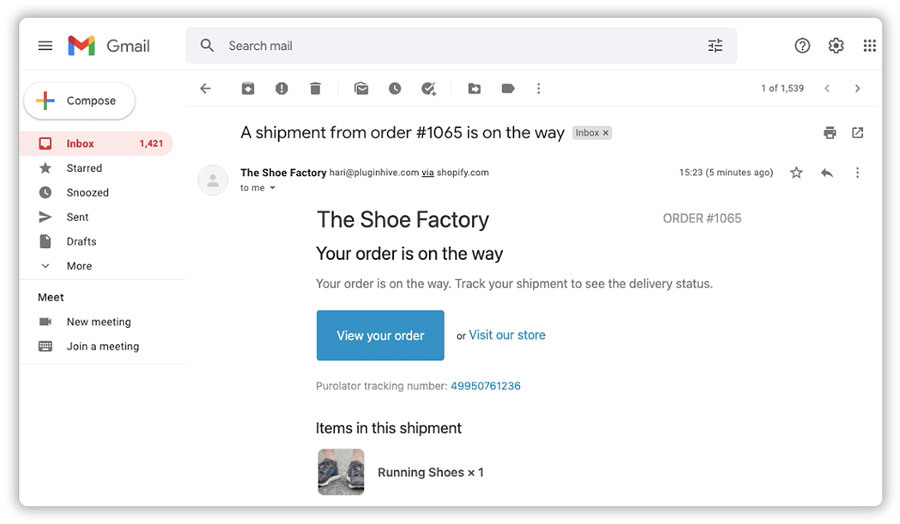Click the View your order button
The width and height of the screenshot is (900, 524).
(x=380, y=335)
